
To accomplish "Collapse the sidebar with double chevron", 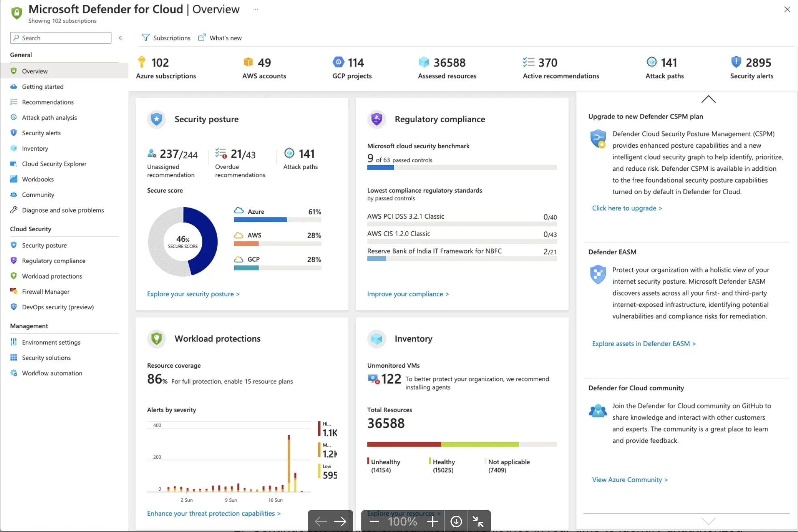I will (x=120, y=38).
